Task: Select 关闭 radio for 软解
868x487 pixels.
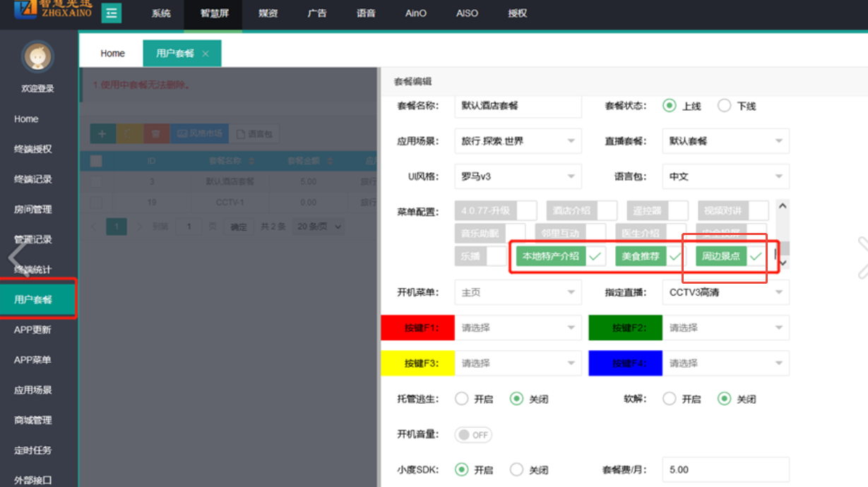Action: point(724,399)
